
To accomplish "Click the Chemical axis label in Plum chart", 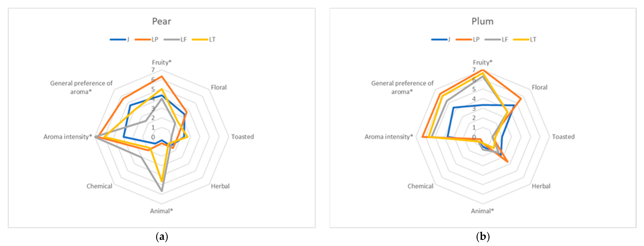I will click(x=420, y=186).
